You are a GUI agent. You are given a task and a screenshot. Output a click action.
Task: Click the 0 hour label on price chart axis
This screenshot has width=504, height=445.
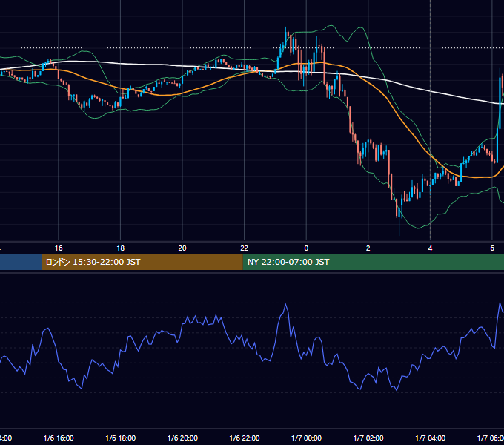pos(306,248)
